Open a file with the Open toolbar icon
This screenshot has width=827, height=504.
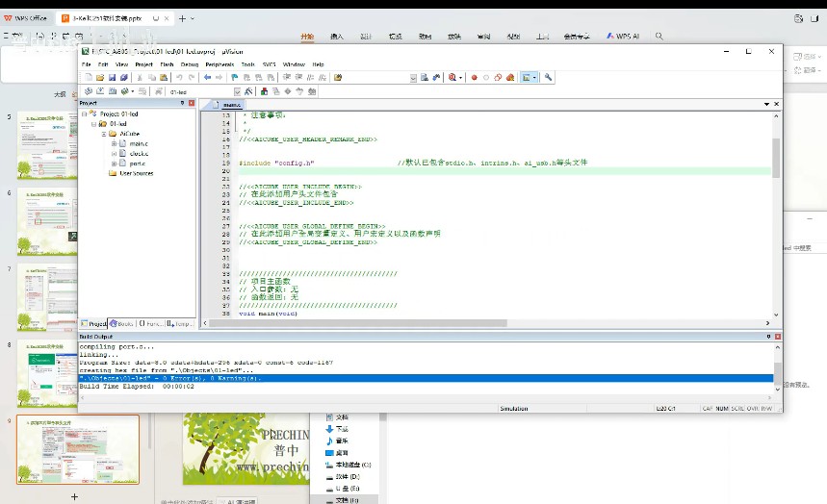[x=100, y=77]
